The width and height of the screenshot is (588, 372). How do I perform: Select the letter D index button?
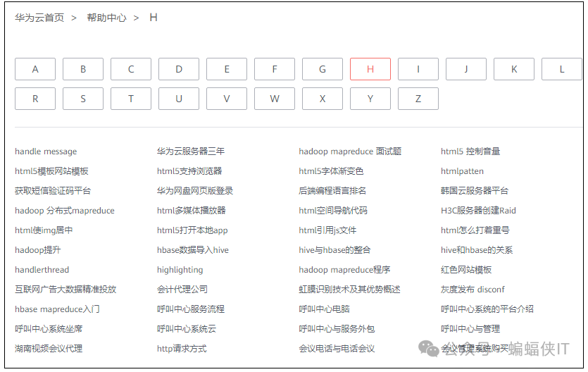pos(179,69)
